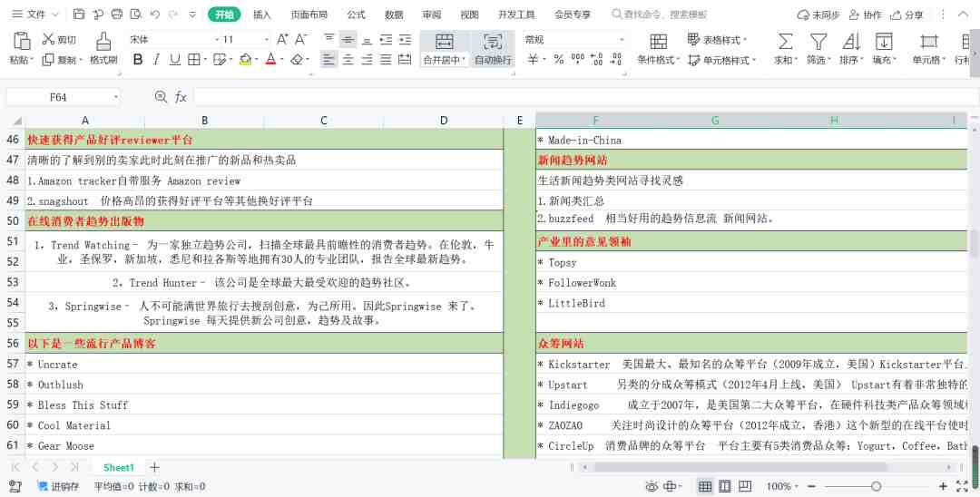The width and height of the screenshot is (980, 497).
Task: Click the 筛选 filter button
Action: (x=818, y=49)
